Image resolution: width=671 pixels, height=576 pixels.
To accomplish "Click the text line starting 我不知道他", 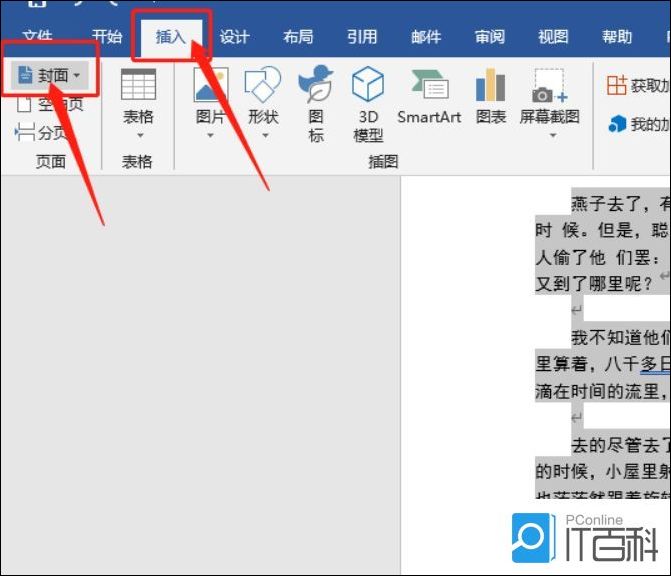I will click(621, 338).
